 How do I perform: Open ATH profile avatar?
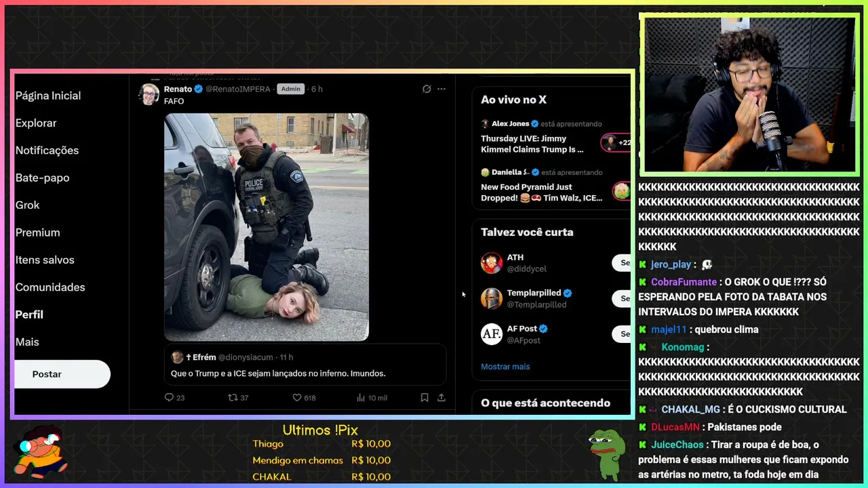(492, 263)
